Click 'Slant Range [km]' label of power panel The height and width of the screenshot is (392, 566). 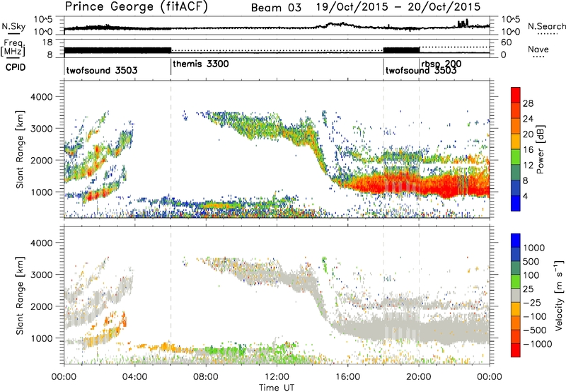coord(20,149)
